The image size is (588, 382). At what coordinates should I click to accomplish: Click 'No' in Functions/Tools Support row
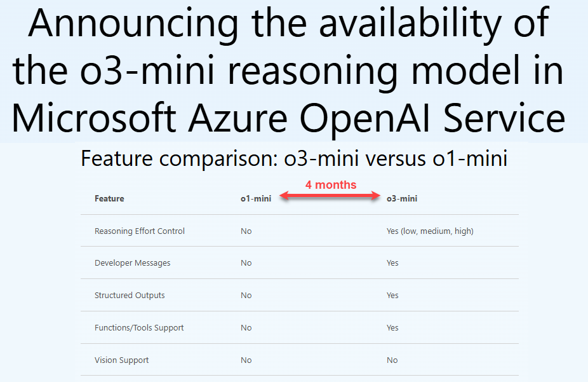(x=246, y=327)
